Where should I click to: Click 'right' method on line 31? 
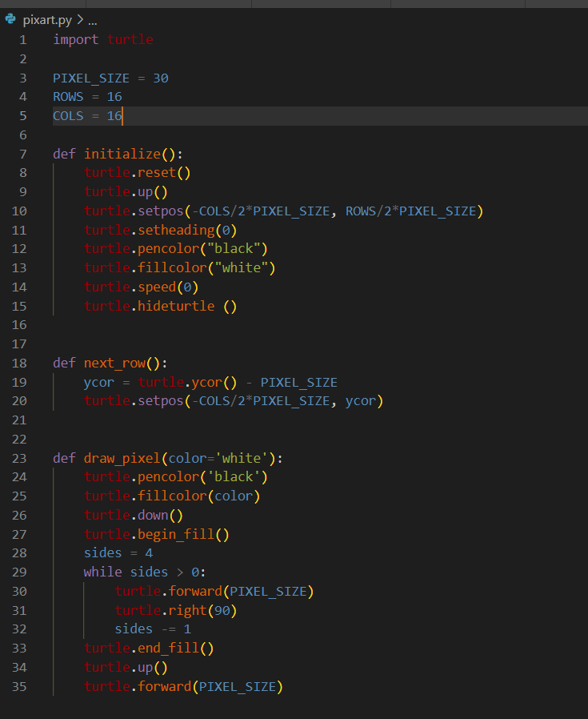187,610
